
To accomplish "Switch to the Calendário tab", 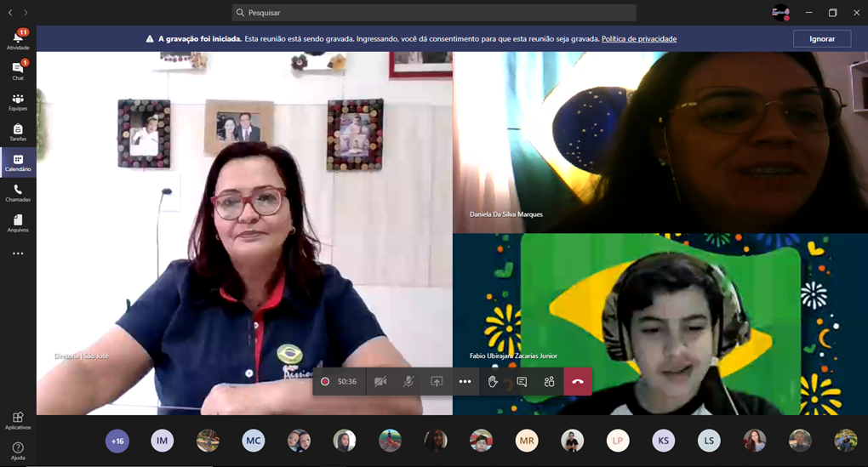I will (x=18, y=162).
